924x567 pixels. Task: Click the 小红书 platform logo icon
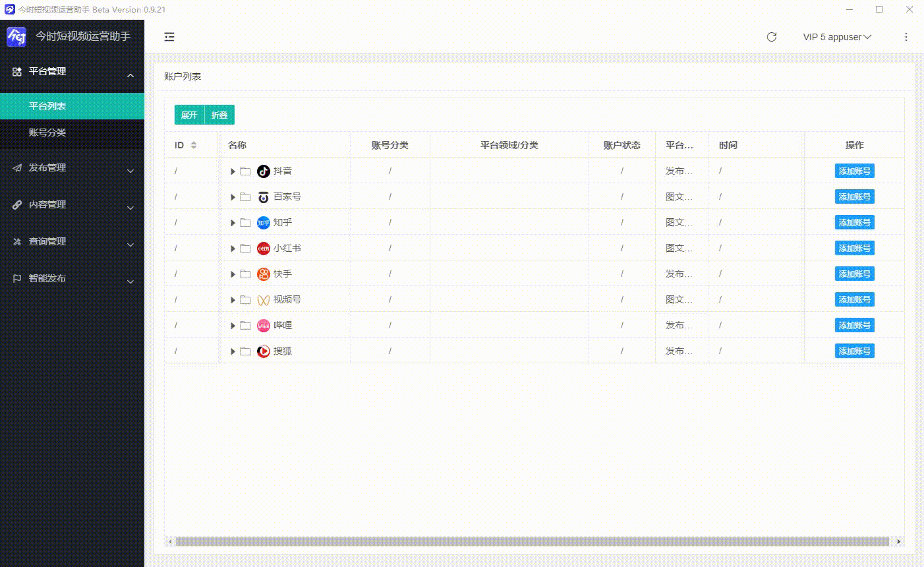pyautogui.click(x=264, y=249)
